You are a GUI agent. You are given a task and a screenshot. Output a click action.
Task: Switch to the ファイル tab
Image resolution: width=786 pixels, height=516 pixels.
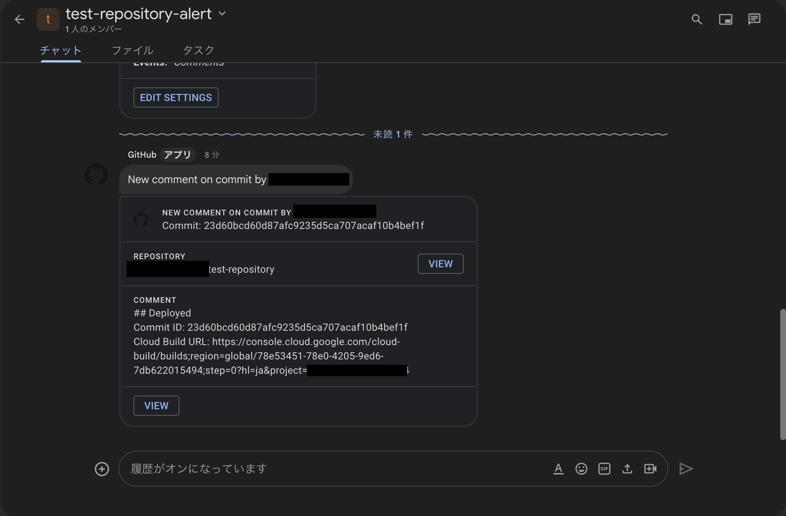pos(132,51)
